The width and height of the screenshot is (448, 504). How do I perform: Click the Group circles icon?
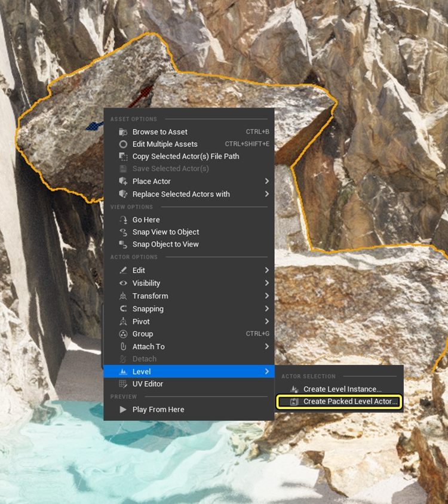[x=123, y=334]
